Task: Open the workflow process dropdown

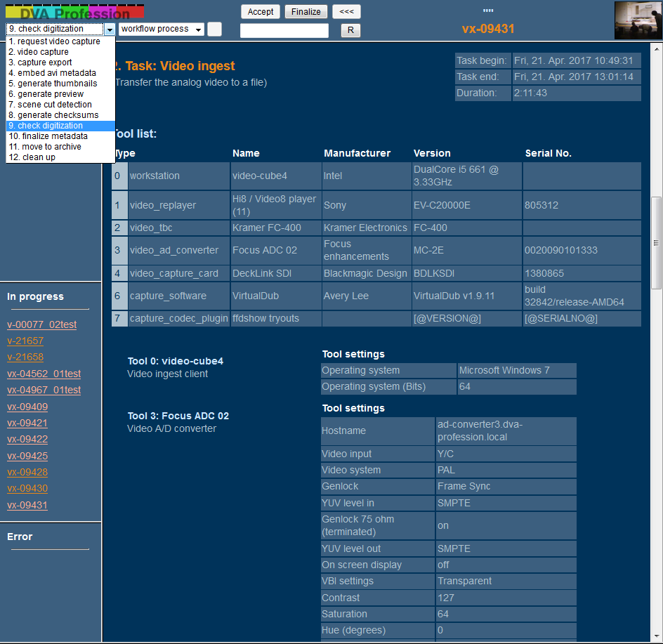Action: coord(162,29)
